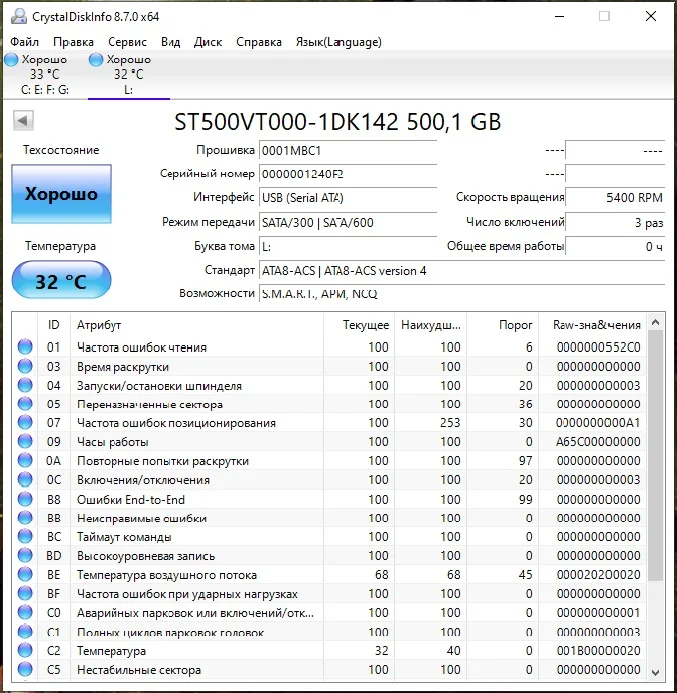Click the Атрибут column header
Viewport: 677px width, 693px height.
tap(197, 325)
